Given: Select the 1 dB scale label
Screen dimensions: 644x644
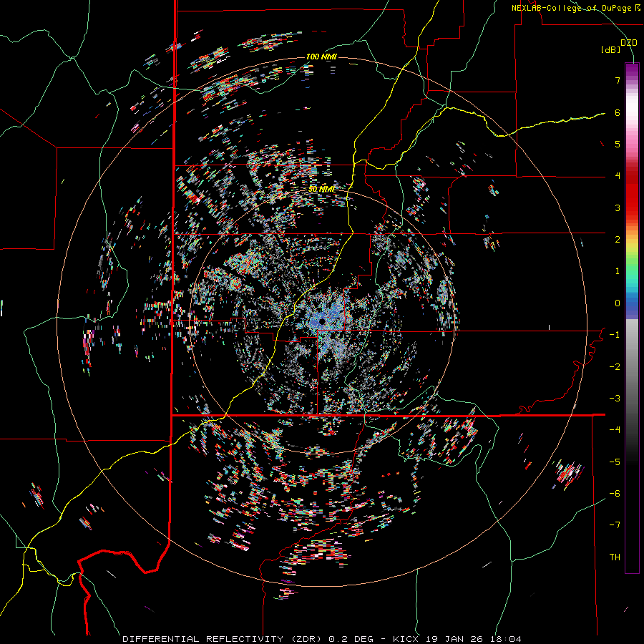Looking at the screenshot, I should pyautogui.click(x=618, y=271).
